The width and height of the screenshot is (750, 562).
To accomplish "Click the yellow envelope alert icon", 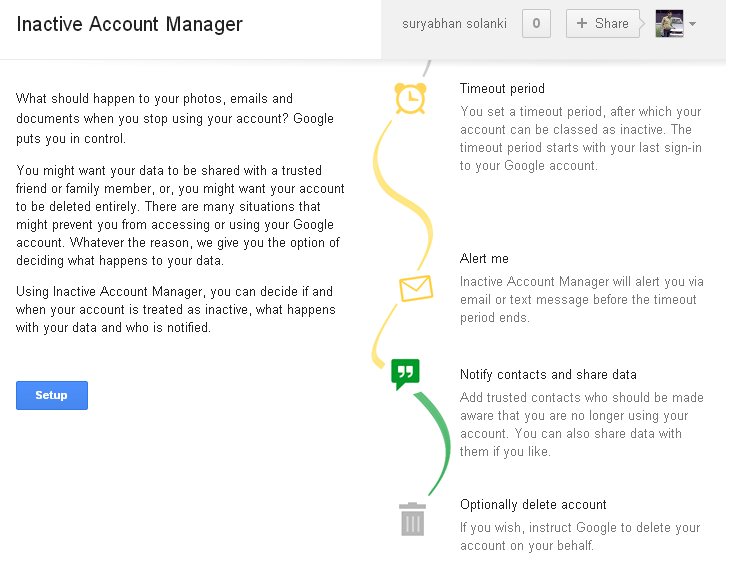I will (x=416, y=288).
